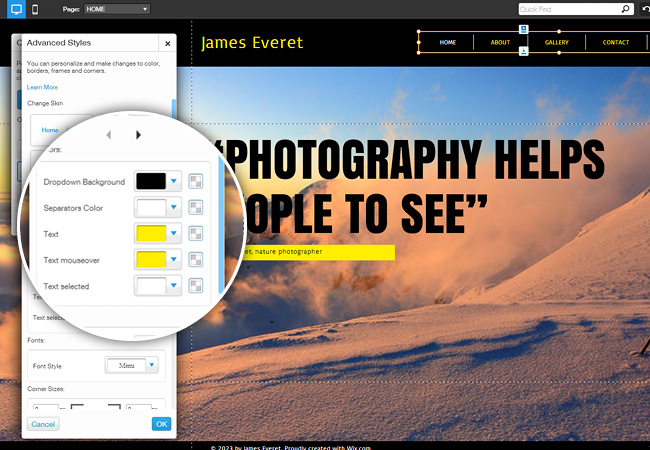Open Text selected opacity icon
This screenshot has width=650, height=450.
(x=196, y=286)
